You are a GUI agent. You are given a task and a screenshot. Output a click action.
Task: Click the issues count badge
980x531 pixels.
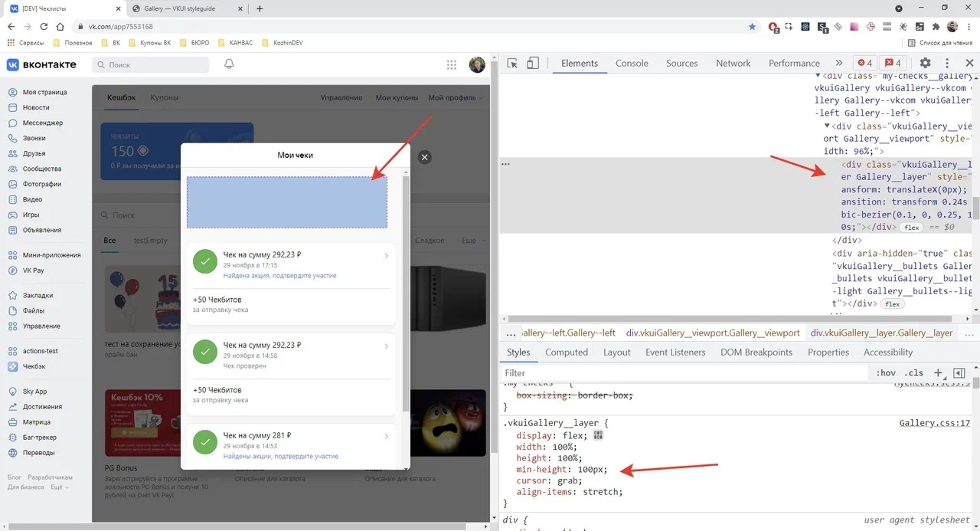893,64
